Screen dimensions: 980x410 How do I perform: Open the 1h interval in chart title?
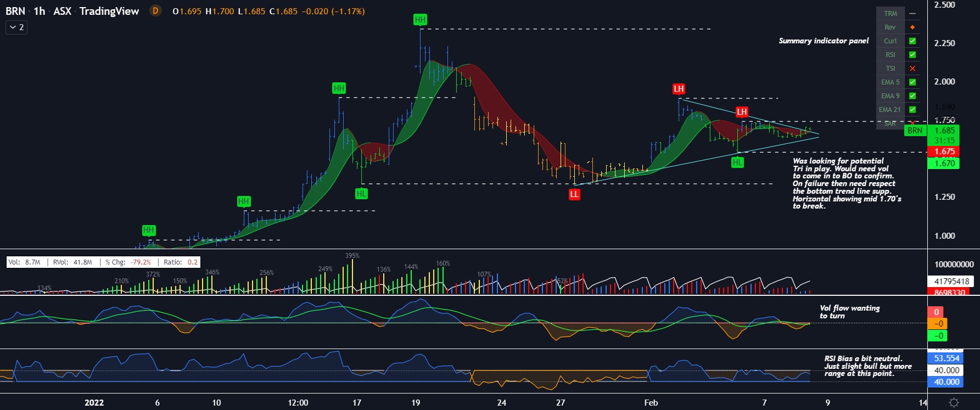click(39, 11)
